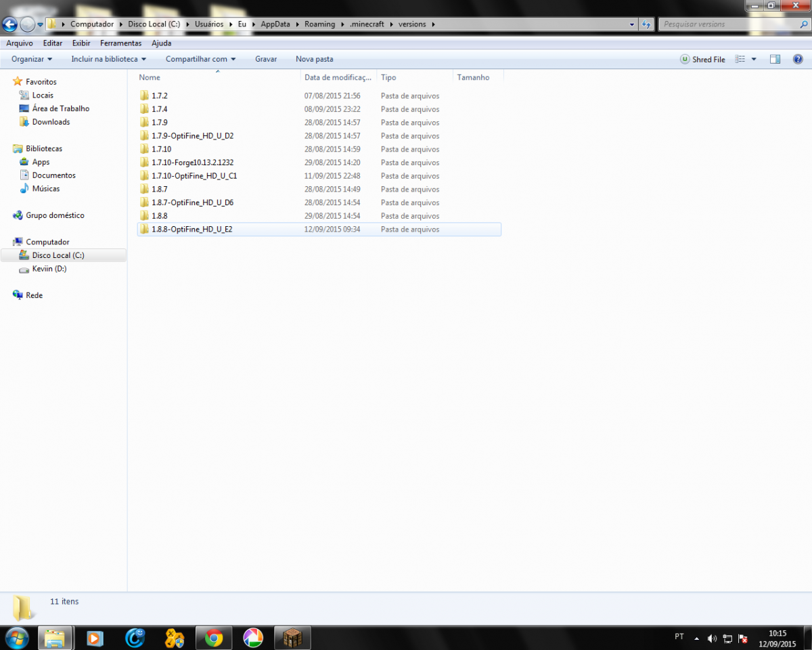
Task: Open 'Compartilhar com' dropdown
Action: click(x=201, y=59)
